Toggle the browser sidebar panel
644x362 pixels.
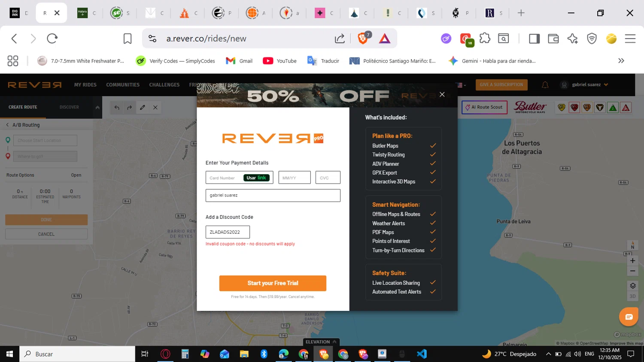click(534, 39)
